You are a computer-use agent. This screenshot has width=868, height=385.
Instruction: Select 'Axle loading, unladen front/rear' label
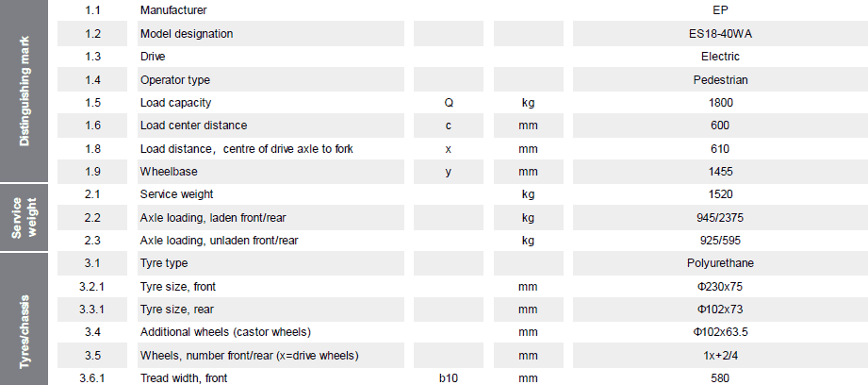point(220,240)
